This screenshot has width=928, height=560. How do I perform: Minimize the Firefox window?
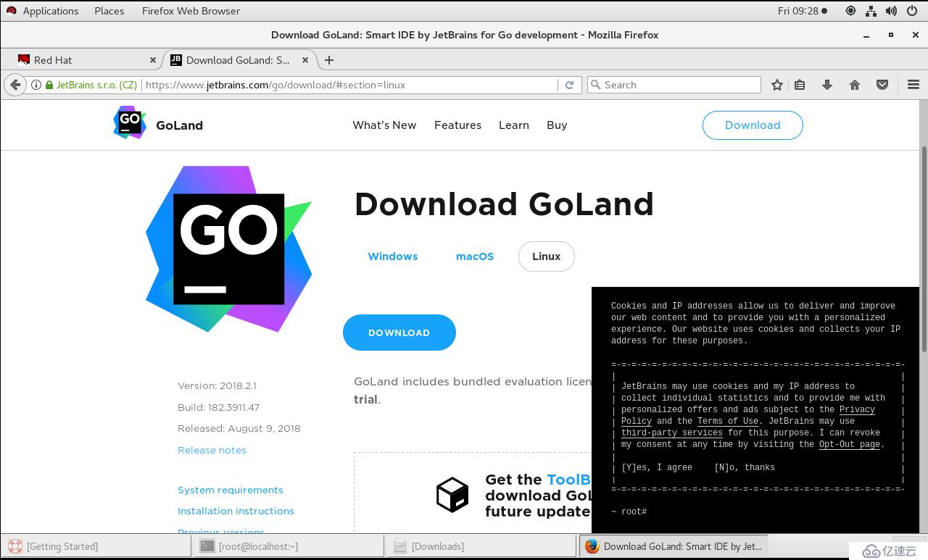[x=867, y=35]
